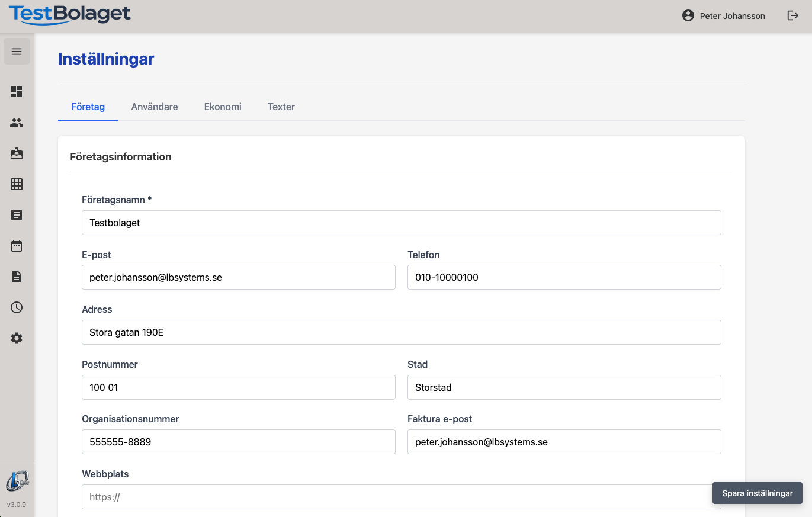The width and height of the screenshot is (812, 517).
Task: Click the clock icon in sidebar
Action: 17,307
